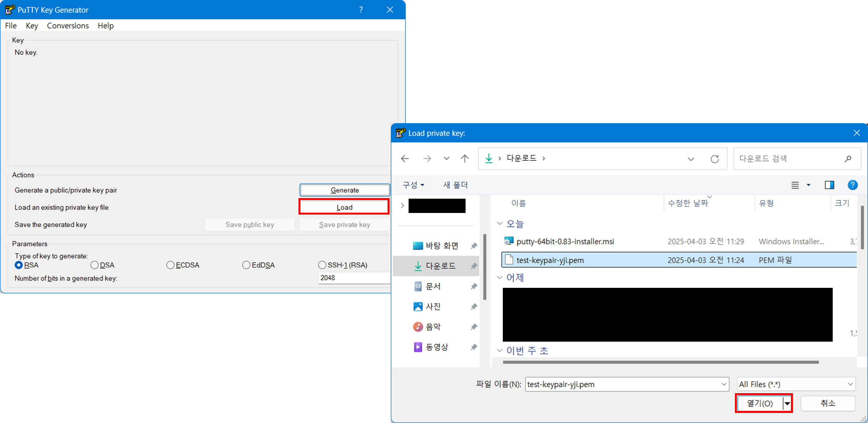Click the up-one-level arrow icon
The width and height of the screenshot is (868, 423).
click(465, 159)
